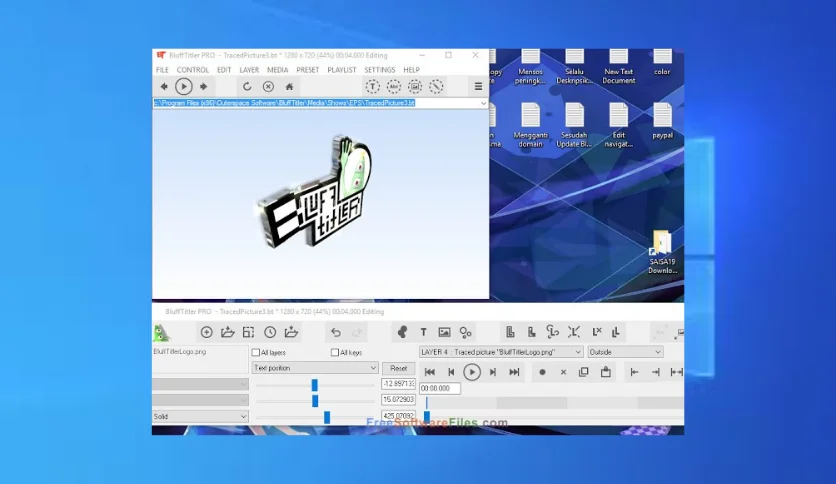836x484 pixels.
Task: Click the dashed-circle Abc icon
Action: (x=394, y=86)
